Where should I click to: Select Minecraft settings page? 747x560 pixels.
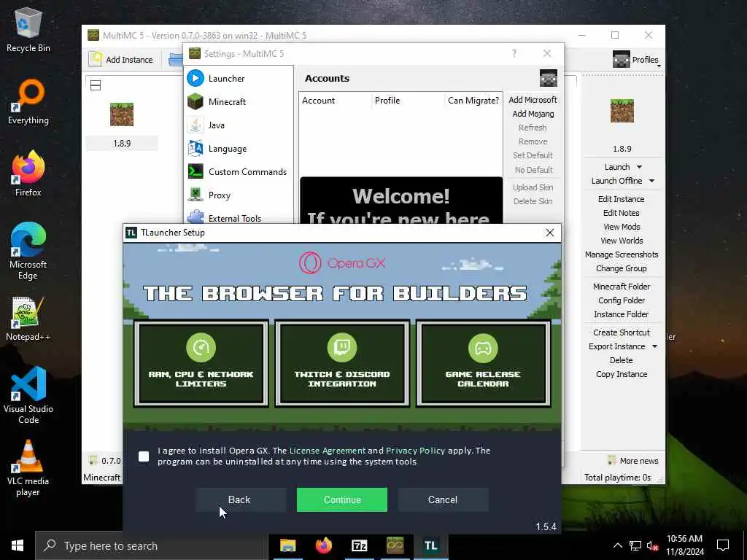click(239, 101)
